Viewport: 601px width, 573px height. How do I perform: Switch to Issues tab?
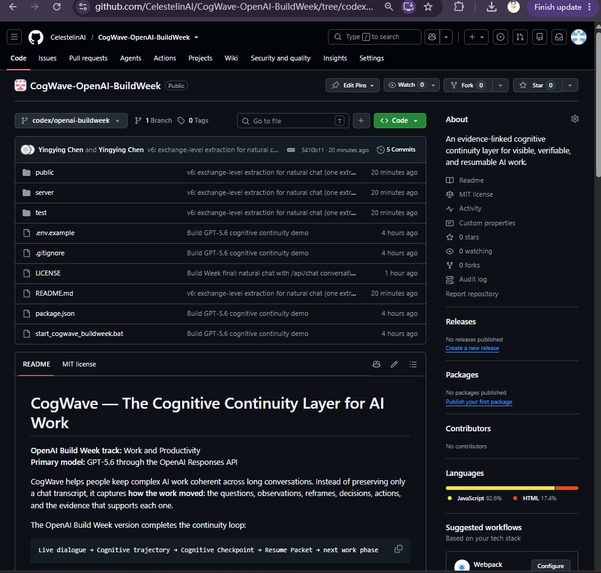(47, 58)
